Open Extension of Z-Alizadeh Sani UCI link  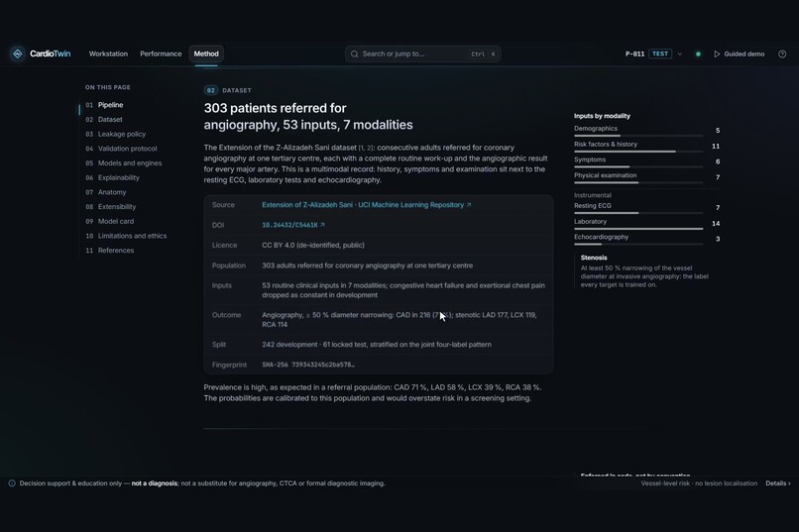coord(367,205)
